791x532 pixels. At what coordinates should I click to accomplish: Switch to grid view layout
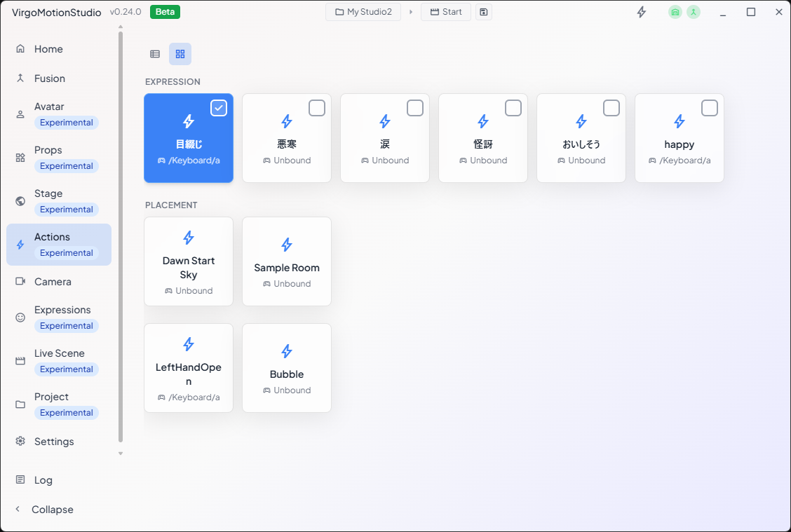pos(180,54)
